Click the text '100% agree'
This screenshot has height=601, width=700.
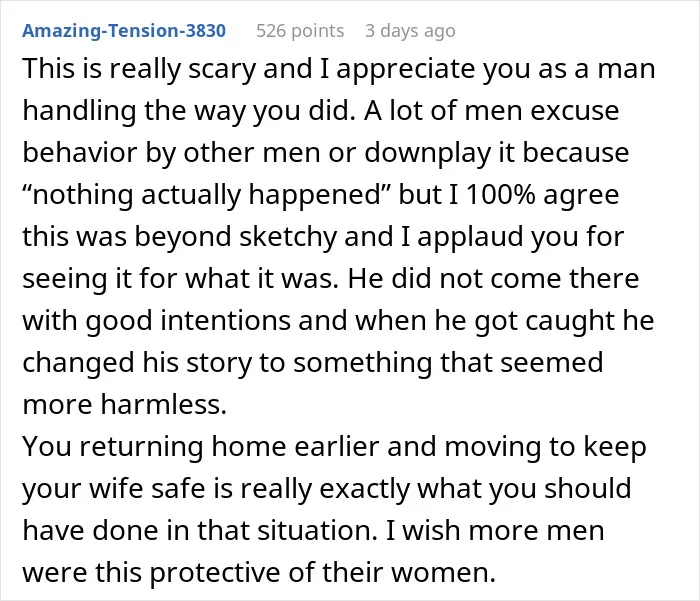542,195
